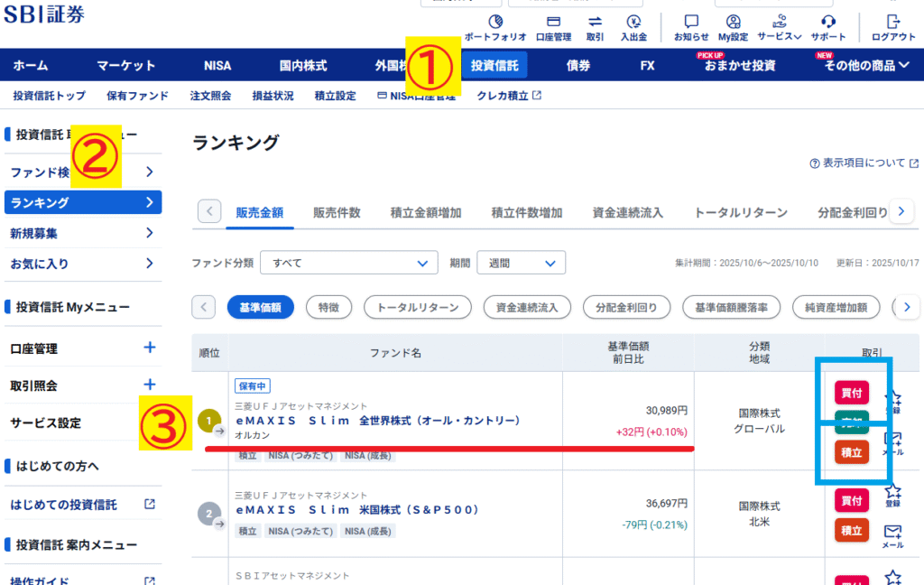Screen dimensions: 924x585
Task: Open the 期間 週間 dropdown
Action: [x=521, y=263]
